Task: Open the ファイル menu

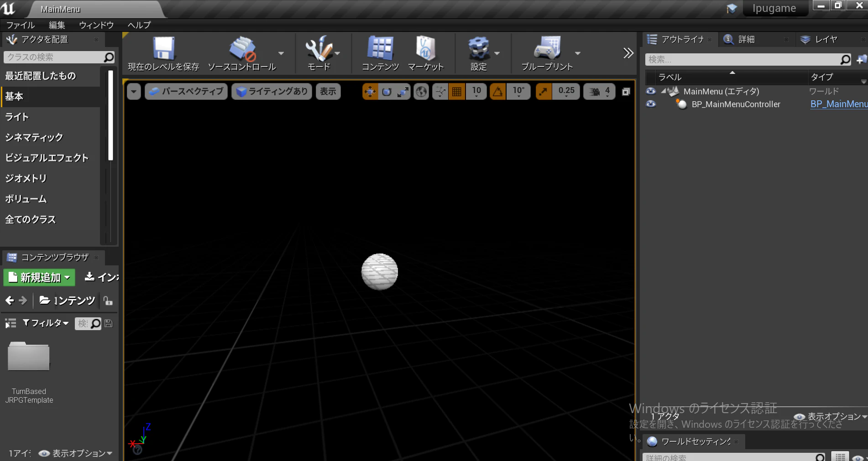Action: [x=21, y=25]
